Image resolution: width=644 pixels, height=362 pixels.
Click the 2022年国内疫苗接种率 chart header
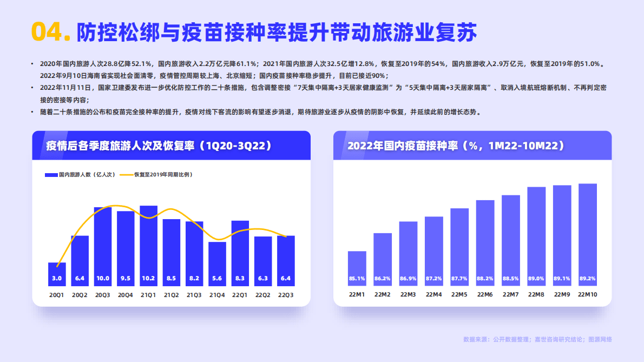pyautogui.click(x=455, y=145)
